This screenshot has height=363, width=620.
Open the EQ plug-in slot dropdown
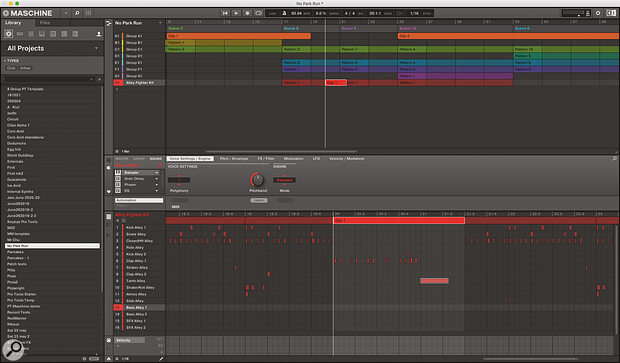click(157, 191)
